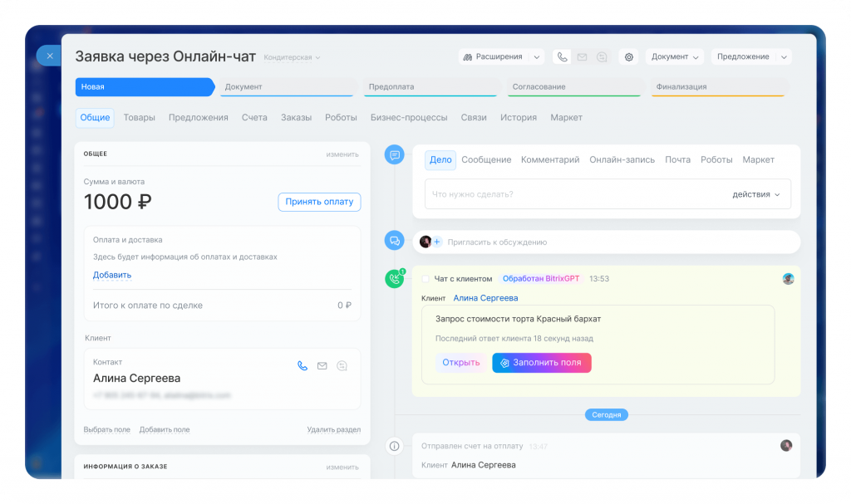Open the Заказы tab

[296, 118]
